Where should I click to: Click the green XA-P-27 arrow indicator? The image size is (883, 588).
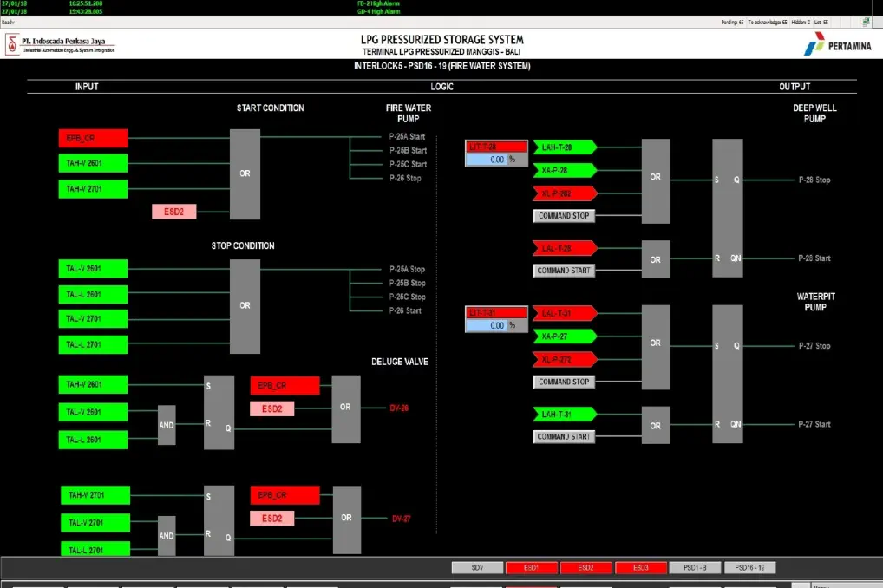click(x=562, y=336)
